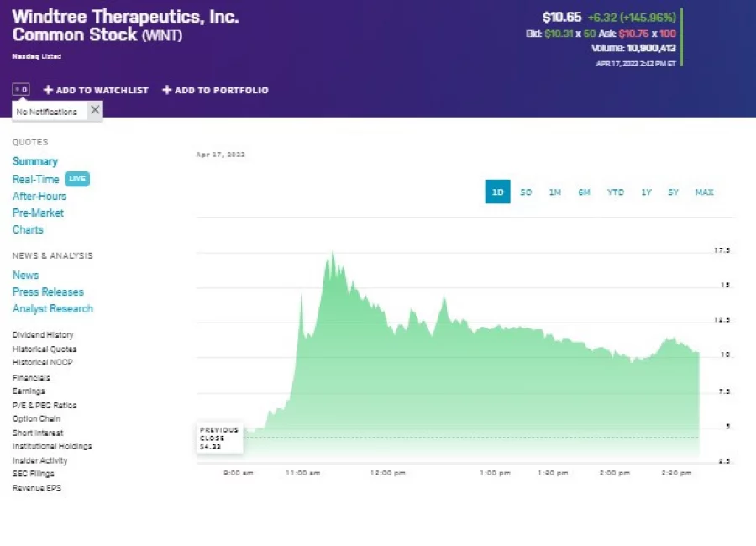Screen dimensions: 756x546
Task: Open the Charts section from the sidebar
Action: click(x=28, y=229)
